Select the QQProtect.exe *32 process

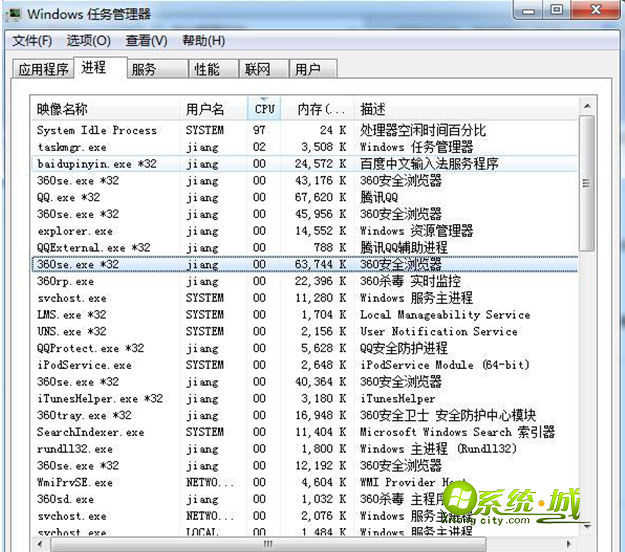coord(305,348)
